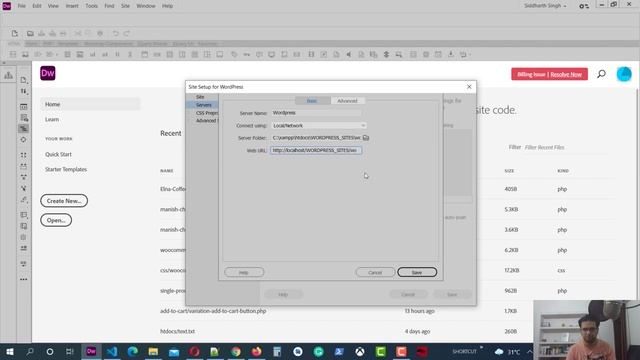
Task: Click the Server Name field
Action: 316,113
